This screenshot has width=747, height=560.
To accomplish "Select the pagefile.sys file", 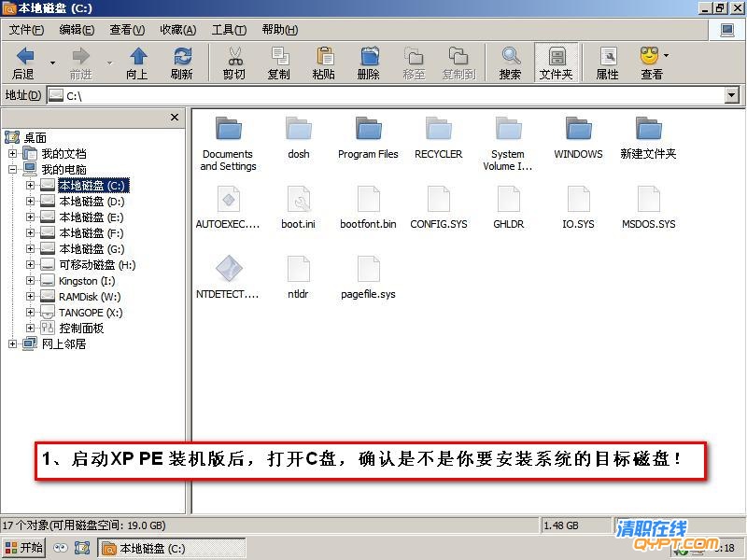I will click(368, 277).
